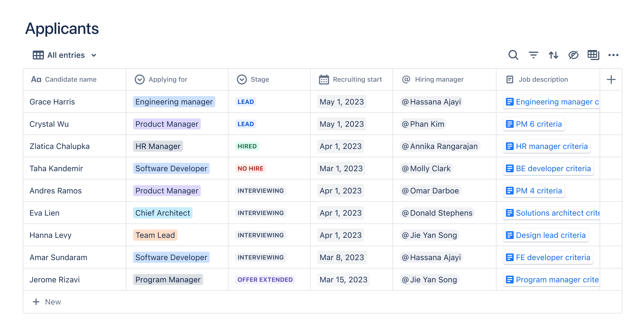Select the table view icon beside All entries
Screen dimensions: 644x334
click(38, 55)
